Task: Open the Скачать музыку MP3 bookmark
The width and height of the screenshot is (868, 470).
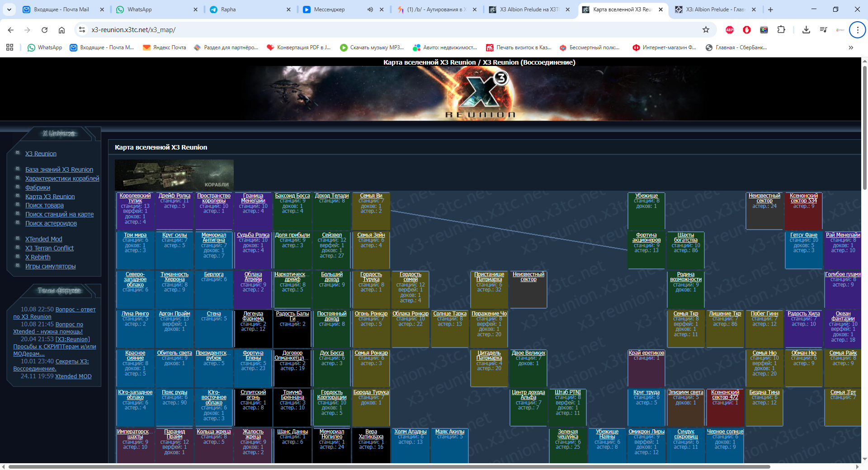Action: click(x=372, y=47)
